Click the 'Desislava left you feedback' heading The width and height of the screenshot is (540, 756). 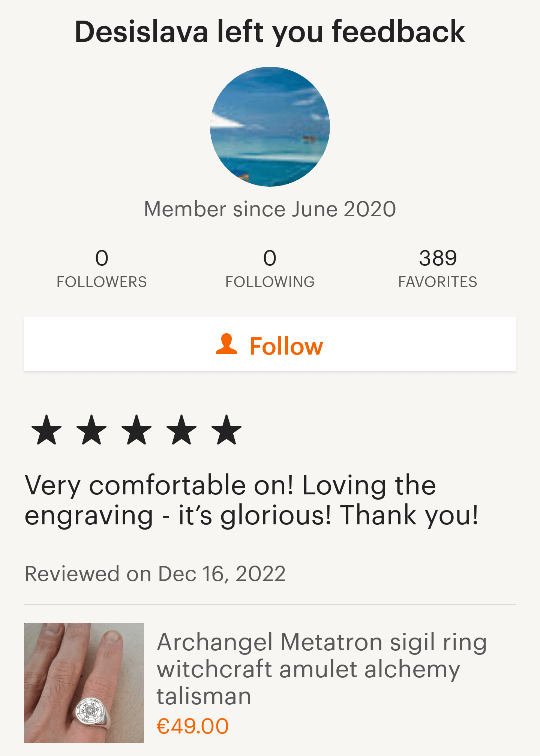click(270, 32)
